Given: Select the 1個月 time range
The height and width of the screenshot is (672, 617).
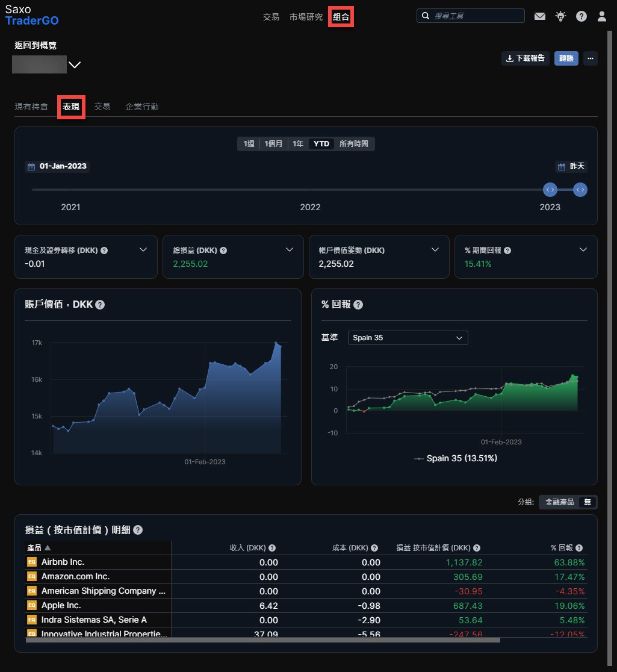Looking at the screenshot, I should click(x=273, y=143).
